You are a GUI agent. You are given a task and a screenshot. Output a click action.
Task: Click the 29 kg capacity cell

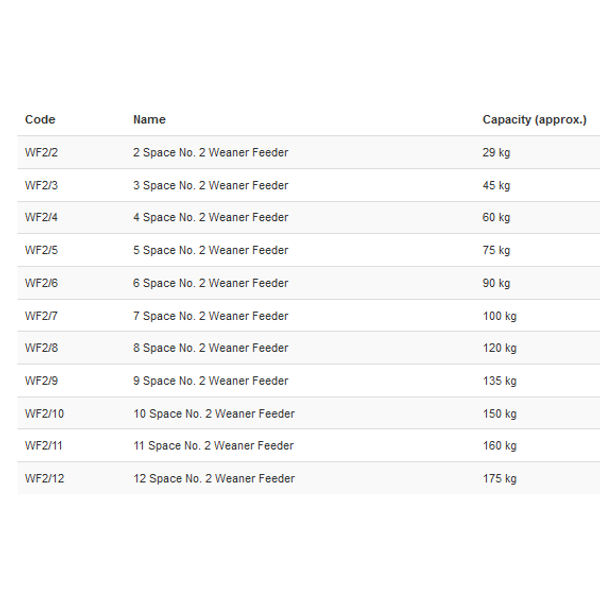point(496,153)
